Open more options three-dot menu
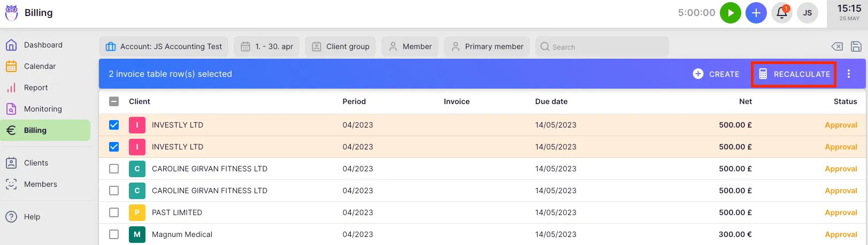 849,74
